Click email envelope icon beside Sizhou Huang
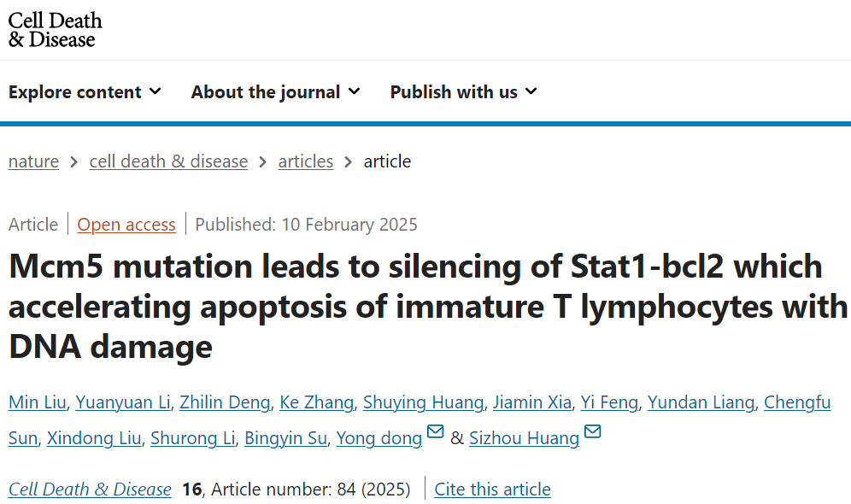 593,431
